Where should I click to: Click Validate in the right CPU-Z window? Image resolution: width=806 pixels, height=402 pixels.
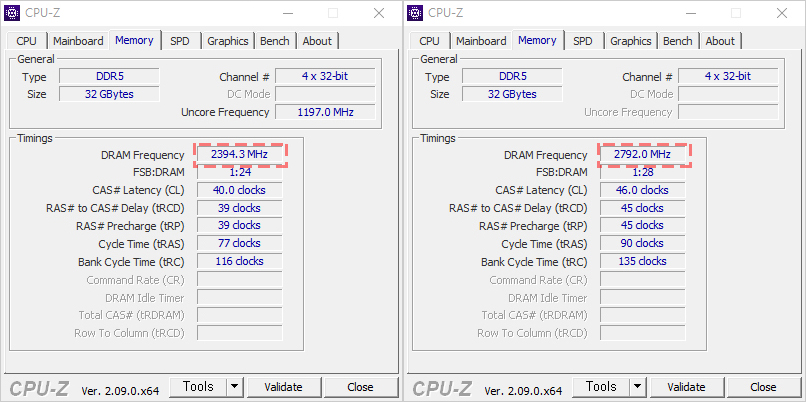[x=686, y=387]
